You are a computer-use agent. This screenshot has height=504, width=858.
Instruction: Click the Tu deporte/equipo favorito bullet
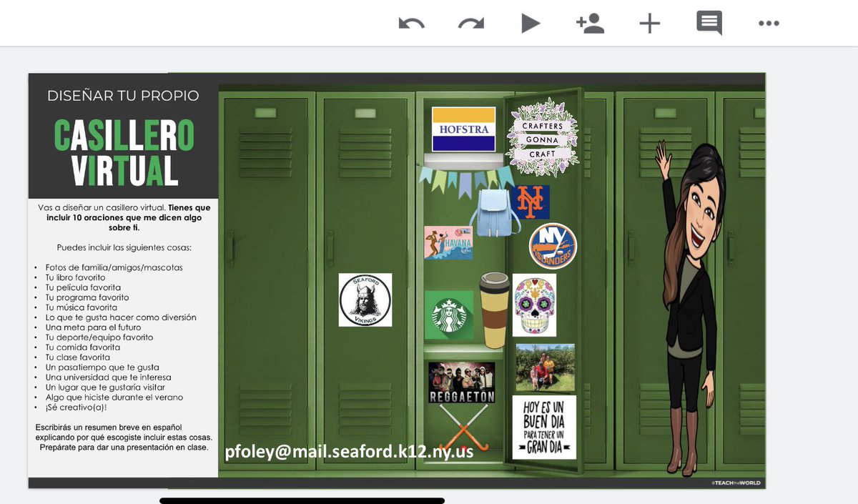(99, 337)
